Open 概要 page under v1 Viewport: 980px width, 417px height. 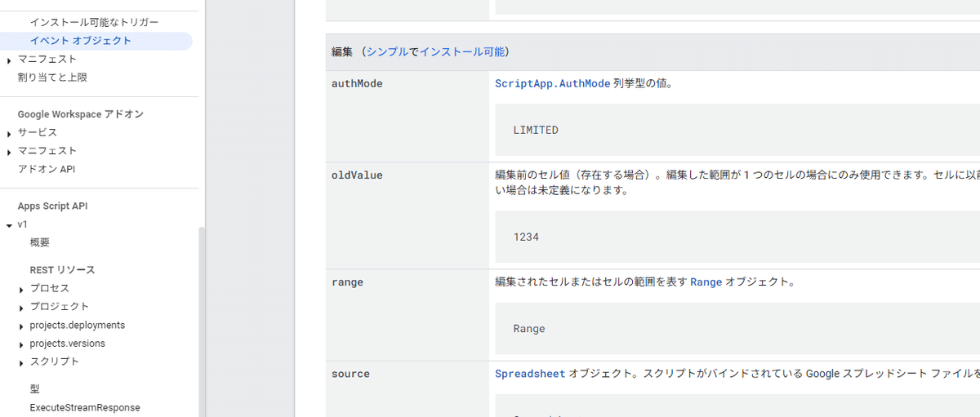pyautogui.click(x=40, y=242)
